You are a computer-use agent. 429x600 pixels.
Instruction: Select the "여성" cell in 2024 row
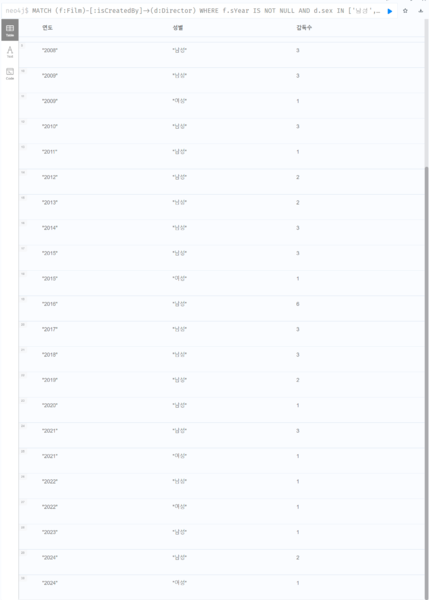[x=179, y=583]
